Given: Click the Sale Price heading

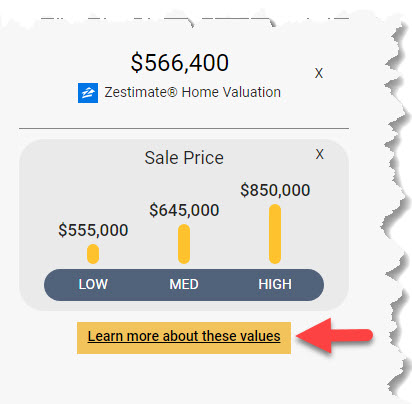Looking at the screenshot, I should [184, 158].
